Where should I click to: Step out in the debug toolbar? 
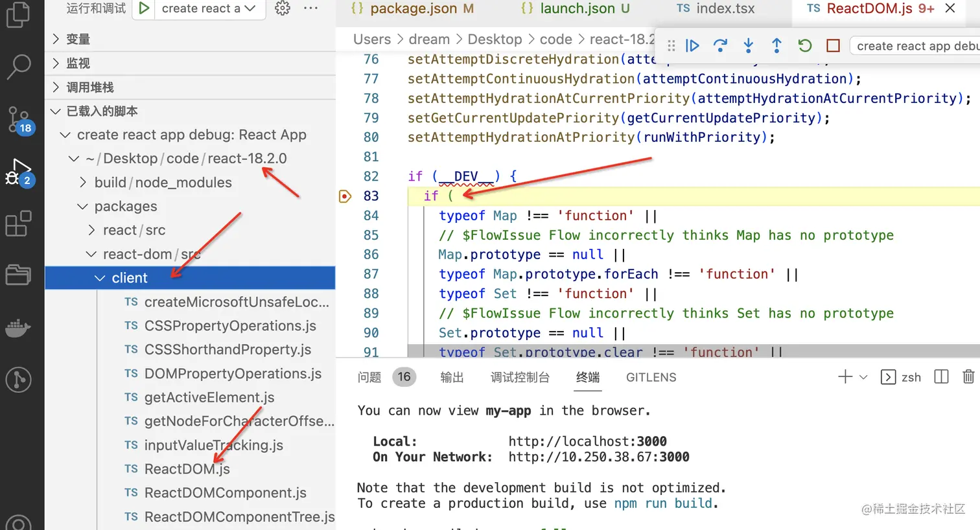tap(776, 46)
